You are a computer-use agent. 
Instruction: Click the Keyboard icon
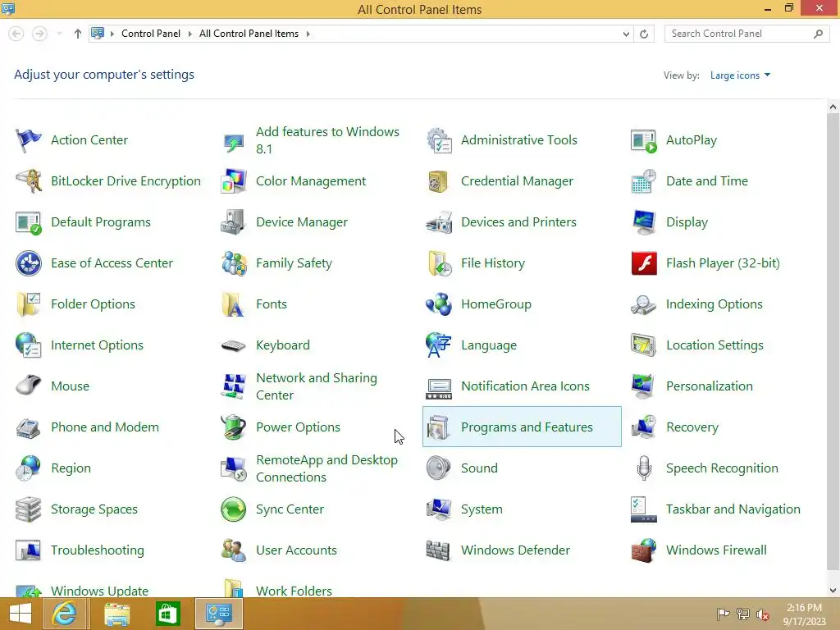(x=234, y=345)
